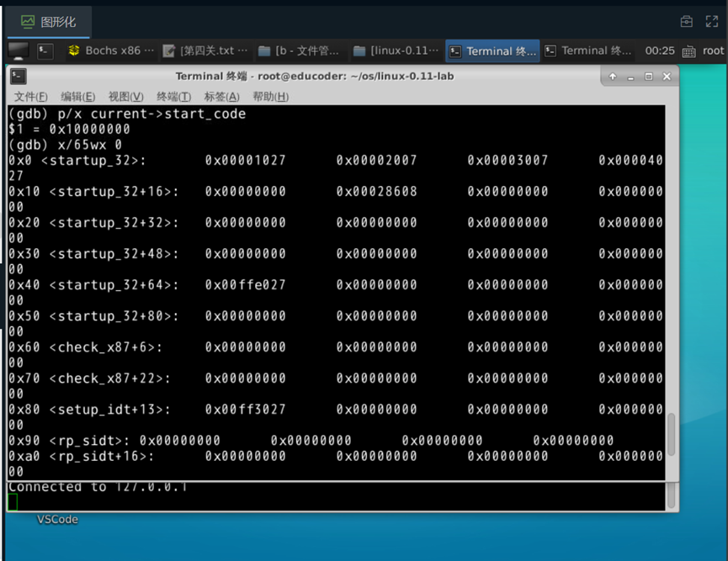
Task: Click the keyboard icon next to root
Action: point(689,50)
